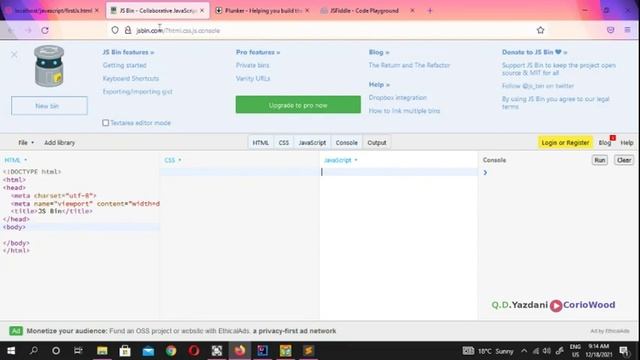Open Exporting/importing gist link

click(x=138, y=91)
